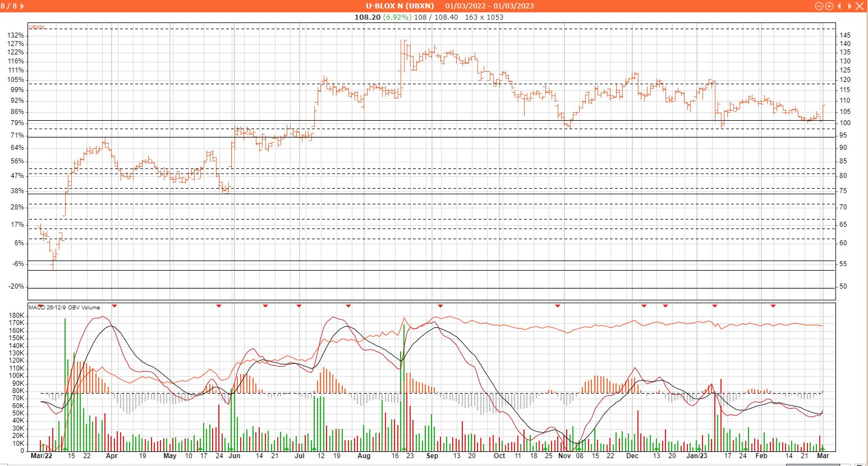This screenshot has width=868, height=466.
Task: Click the red signal marker at start of July
Action: 299,306
